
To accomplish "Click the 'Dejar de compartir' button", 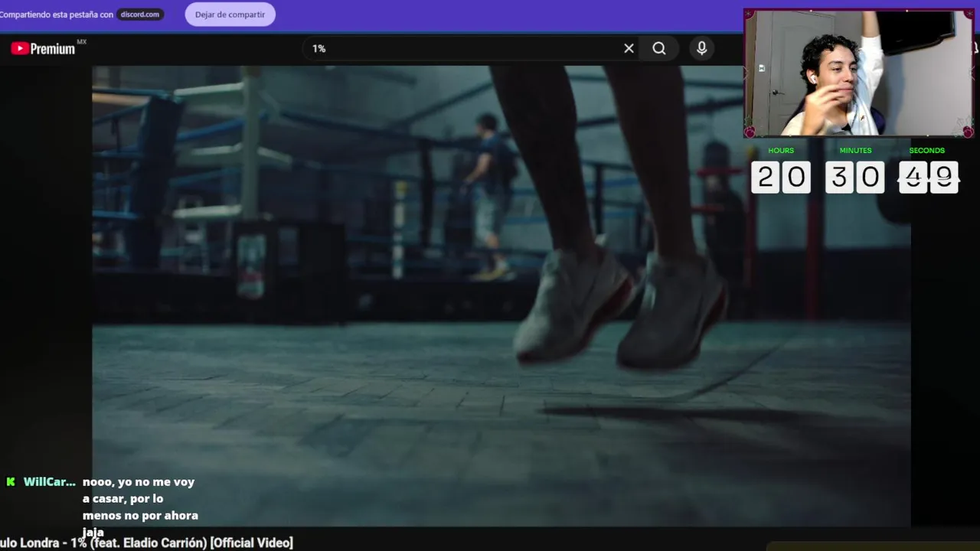I will pos(230,15).
